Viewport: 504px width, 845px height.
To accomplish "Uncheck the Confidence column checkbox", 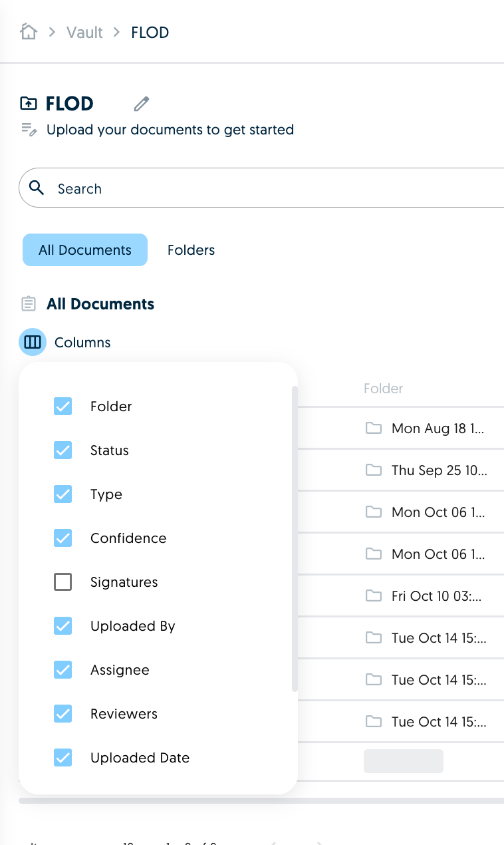I will point(63,538).
